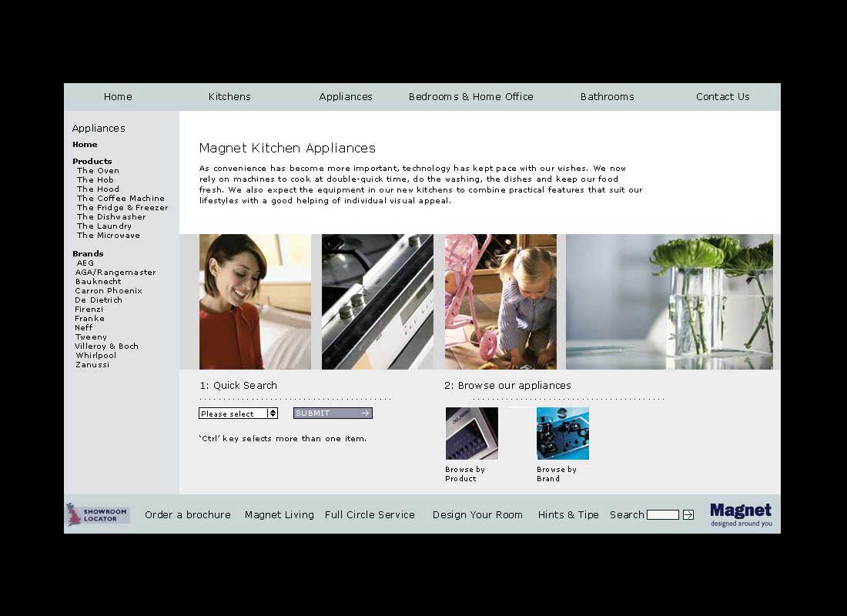
Task: Open the Showroom Locator map icon
Action: pyautogui.click(x=98, y=514)
